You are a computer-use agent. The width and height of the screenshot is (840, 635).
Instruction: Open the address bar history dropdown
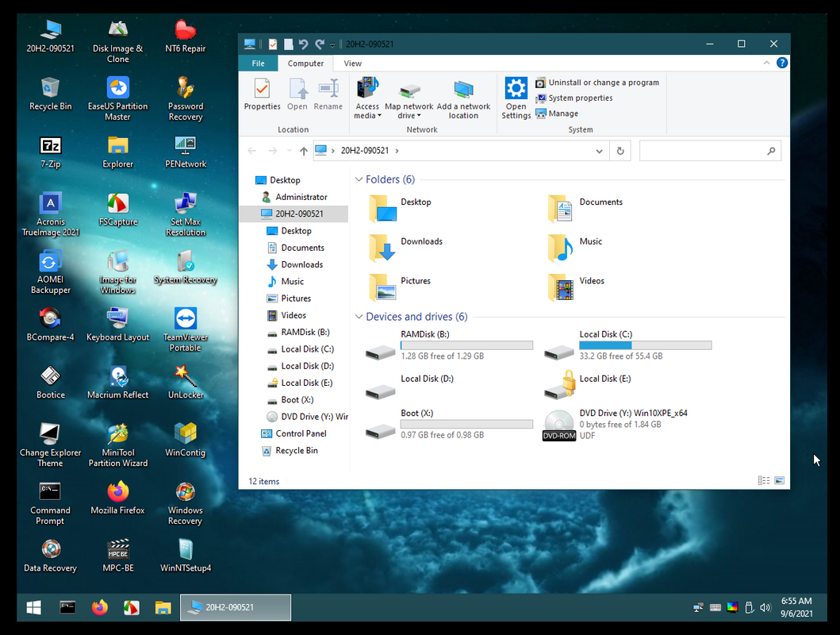tap(599, 151)
